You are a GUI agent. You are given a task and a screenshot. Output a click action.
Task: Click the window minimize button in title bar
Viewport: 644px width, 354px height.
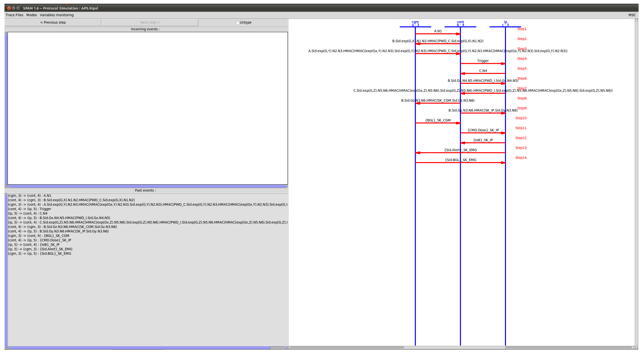pyautogui.click(x=14, y=8)
